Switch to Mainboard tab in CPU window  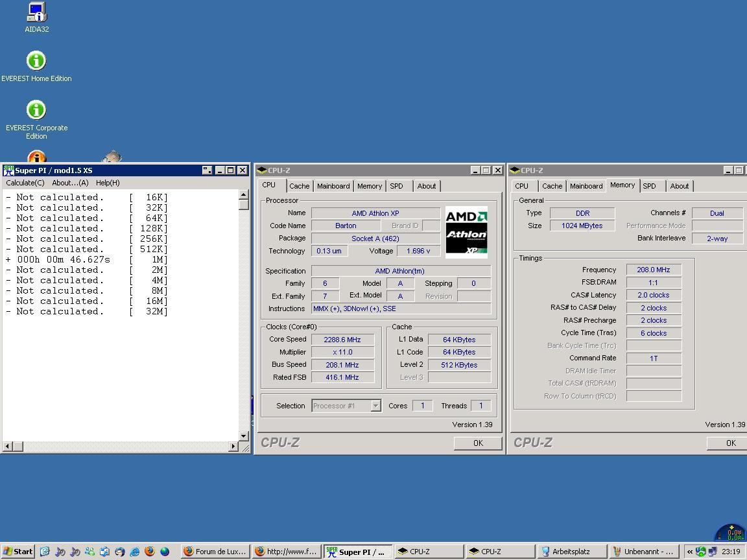coord(333,186)
